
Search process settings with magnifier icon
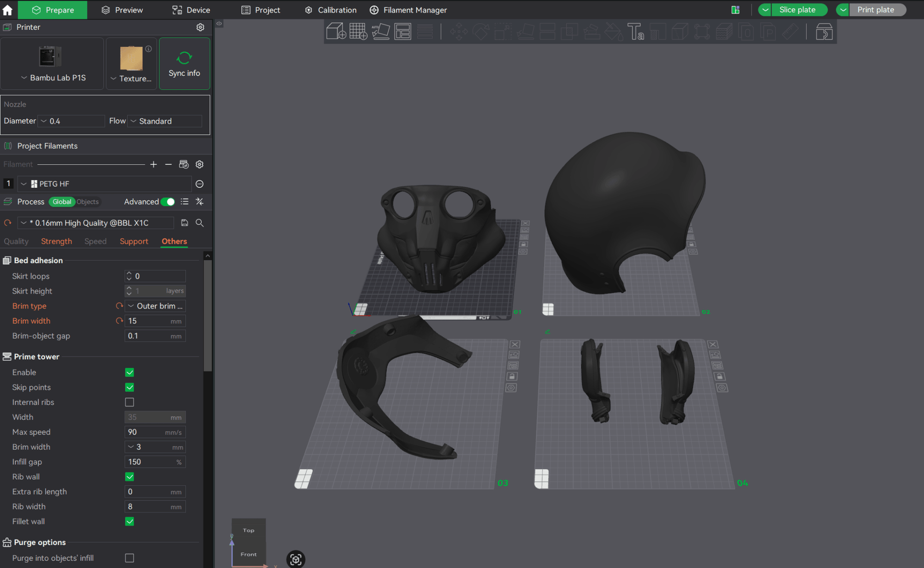point(200,223)
